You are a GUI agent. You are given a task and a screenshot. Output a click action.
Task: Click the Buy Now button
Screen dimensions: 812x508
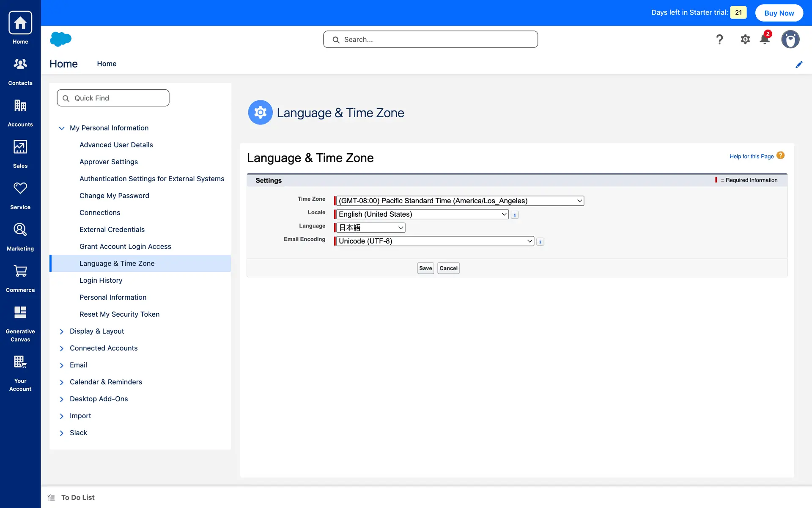coord(779,13)
